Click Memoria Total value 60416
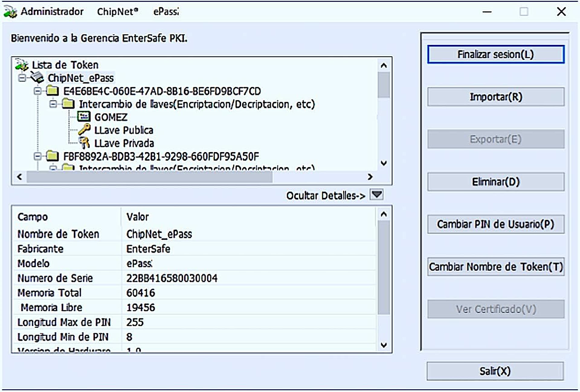 [141, 293]
